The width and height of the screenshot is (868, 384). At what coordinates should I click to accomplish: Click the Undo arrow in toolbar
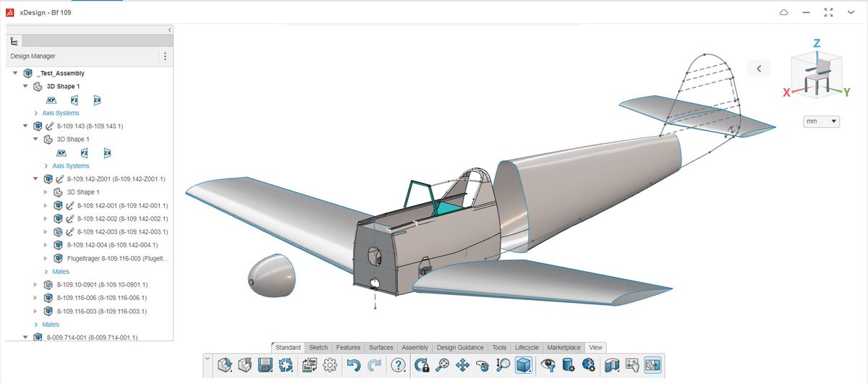coord(353,365)
